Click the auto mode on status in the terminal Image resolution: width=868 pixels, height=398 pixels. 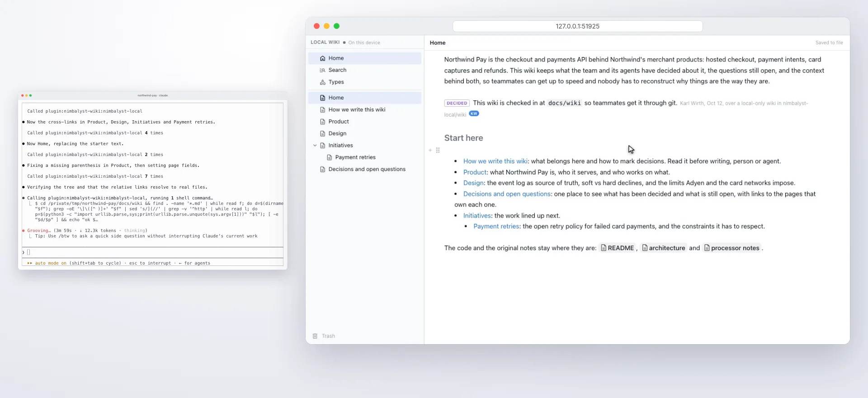point(51,263)
